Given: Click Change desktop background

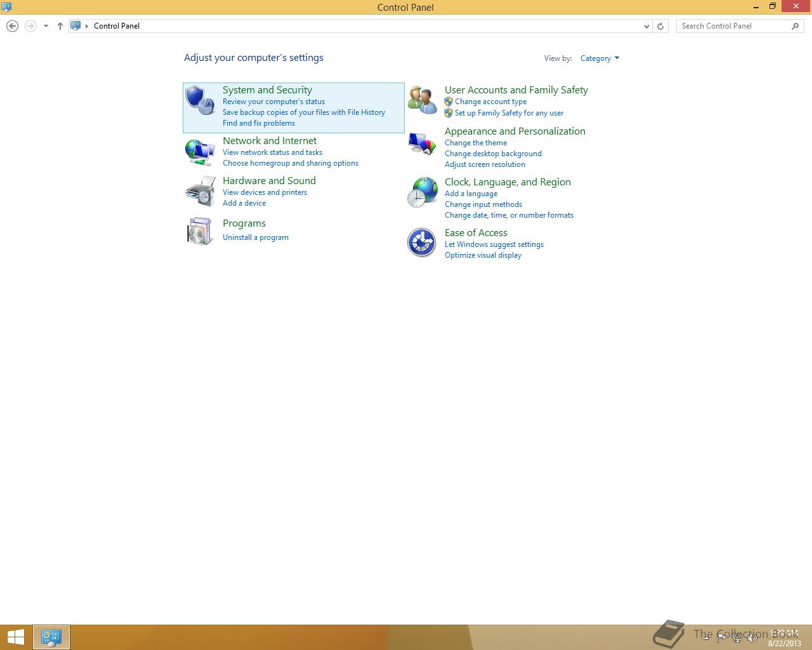Looking at the screenshot, I should point(493,154).
